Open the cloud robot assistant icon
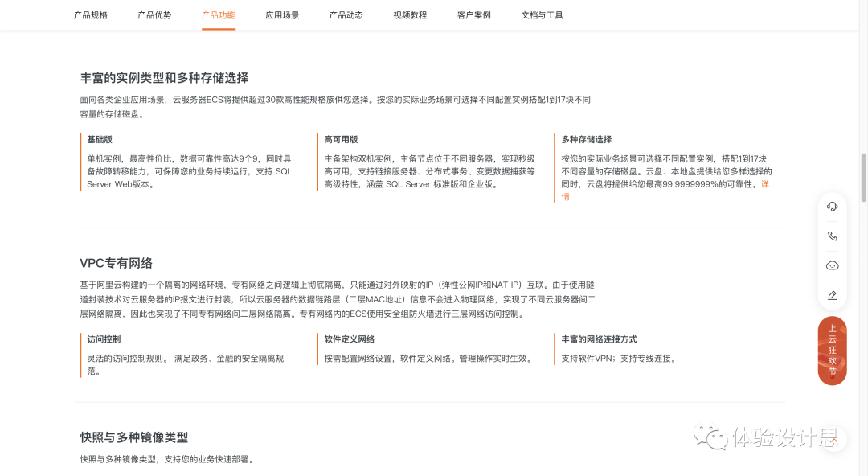Image resolution: width=868 pixels, height=476 pixels. [832, 265]
